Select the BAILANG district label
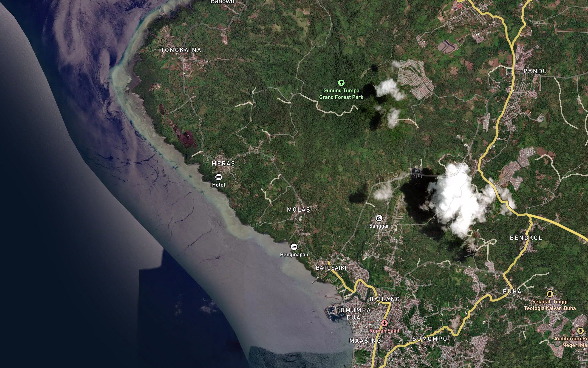 click(x=385, y=299)
